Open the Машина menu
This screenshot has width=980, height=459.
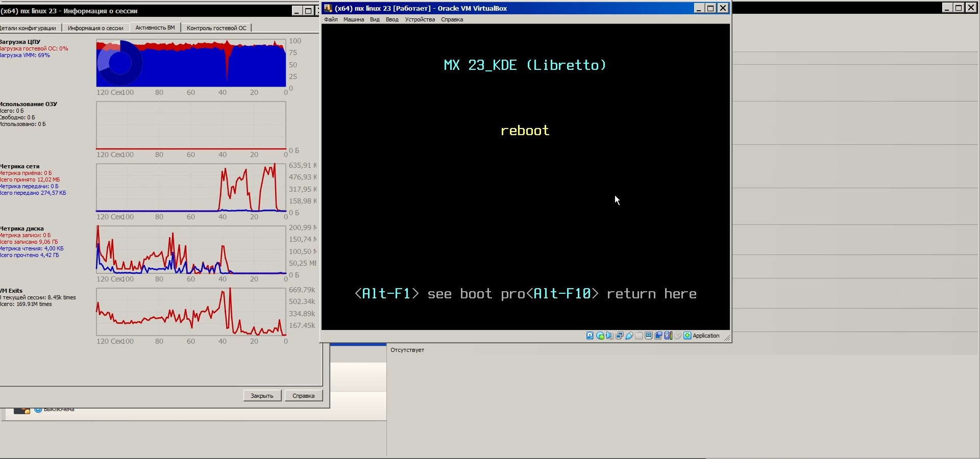tap(354, 19)
